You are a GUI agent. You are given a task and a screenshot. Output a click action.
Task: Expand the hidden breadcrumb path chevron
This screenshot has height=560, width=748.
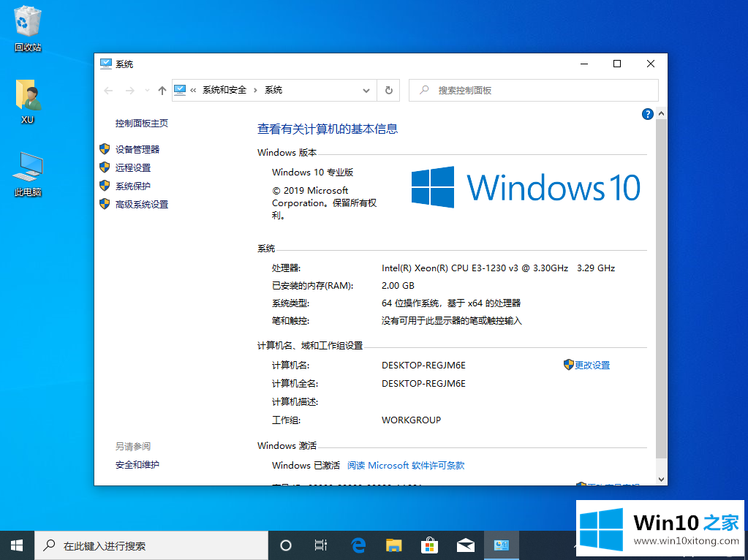(193, 90)
